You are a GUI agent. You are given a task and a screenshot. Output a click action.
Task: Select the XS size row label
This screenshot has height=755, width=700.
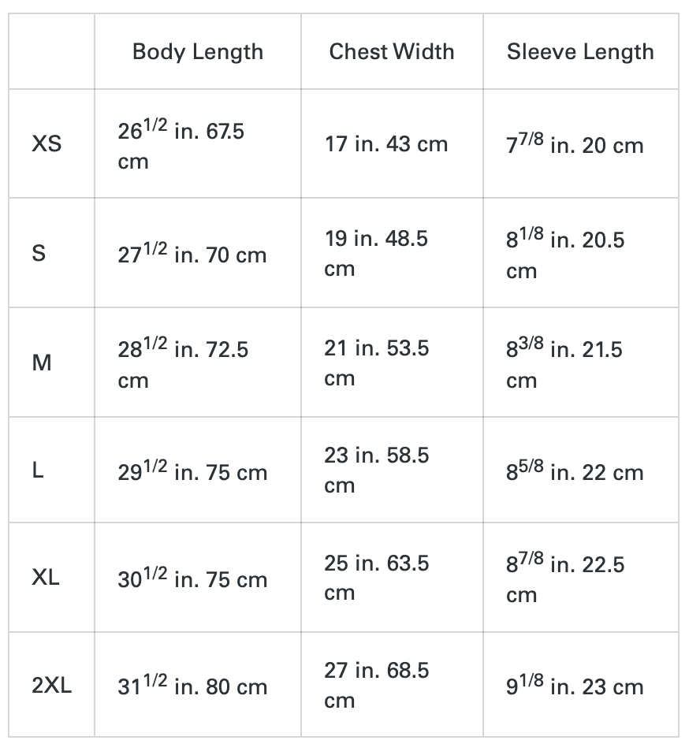[x=47, y=144]
